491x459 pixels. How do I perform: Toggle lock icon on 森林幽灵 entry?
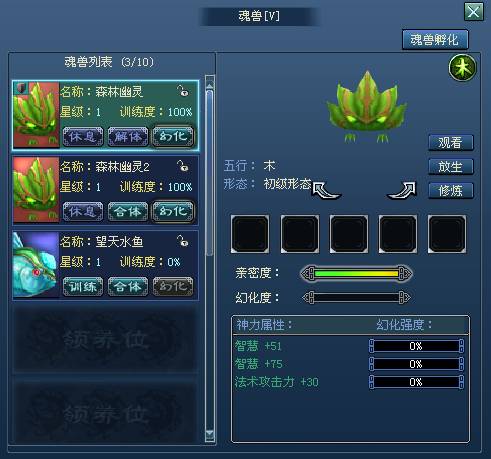click(x=183, y=91)
